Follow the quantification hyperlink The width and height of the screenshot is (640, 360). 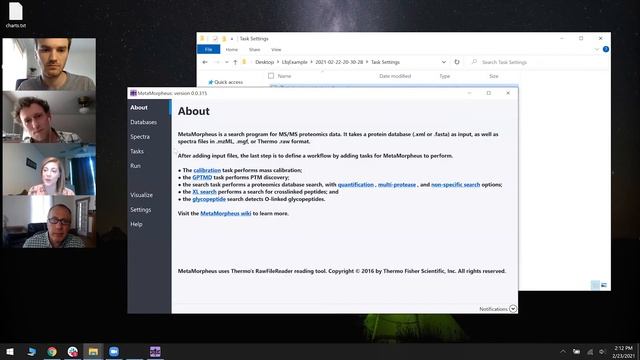coord(356,184)
